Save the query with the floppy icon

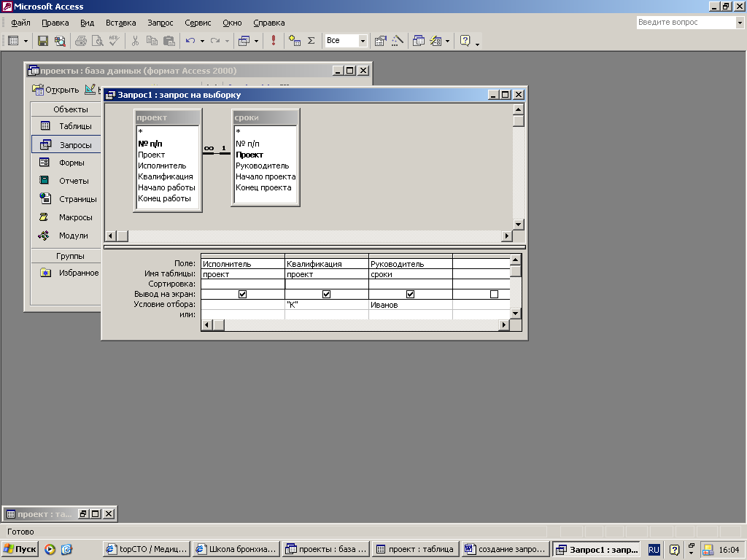[x=43, y=41]
